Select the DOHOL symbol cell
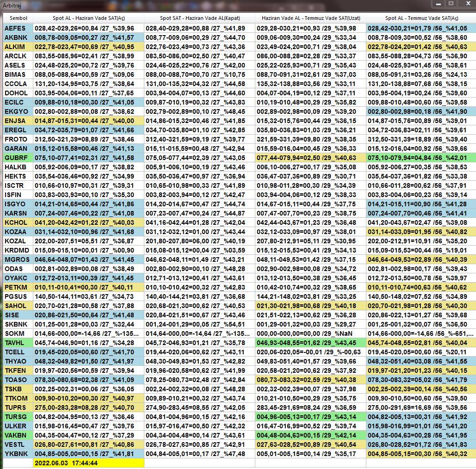 (18, 93)
